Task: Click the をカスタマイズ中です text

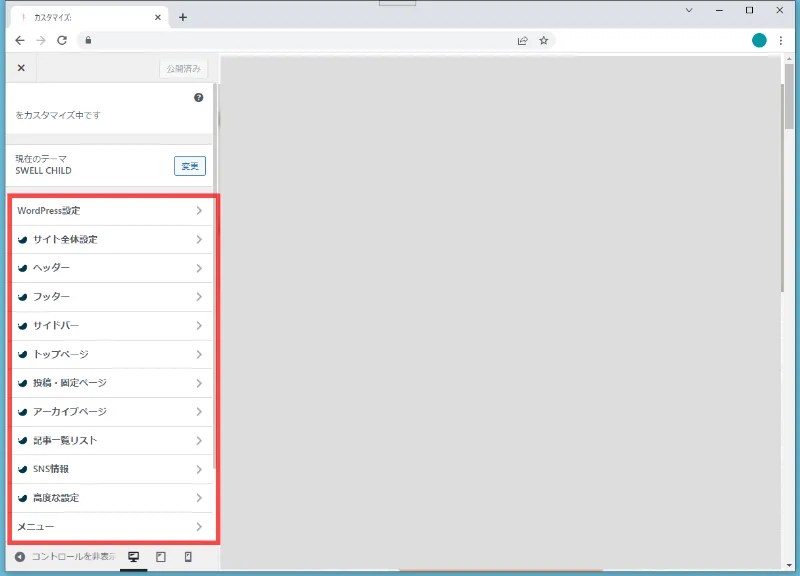Action: point(58,115)
